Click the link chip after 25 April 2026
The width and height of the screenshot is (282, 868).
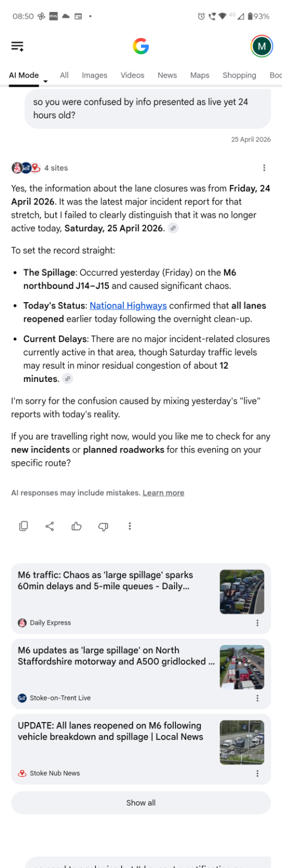(173, 228)
